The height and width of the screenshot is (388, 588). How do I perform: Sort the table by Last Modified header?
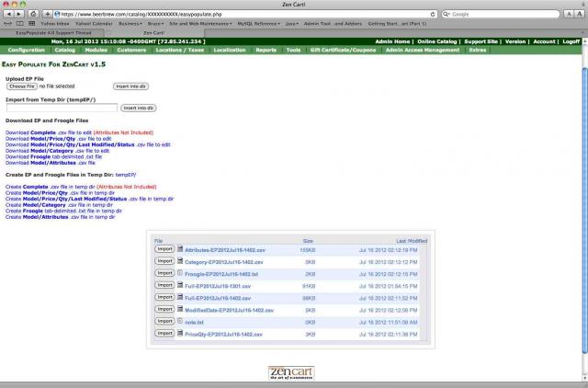412,241
